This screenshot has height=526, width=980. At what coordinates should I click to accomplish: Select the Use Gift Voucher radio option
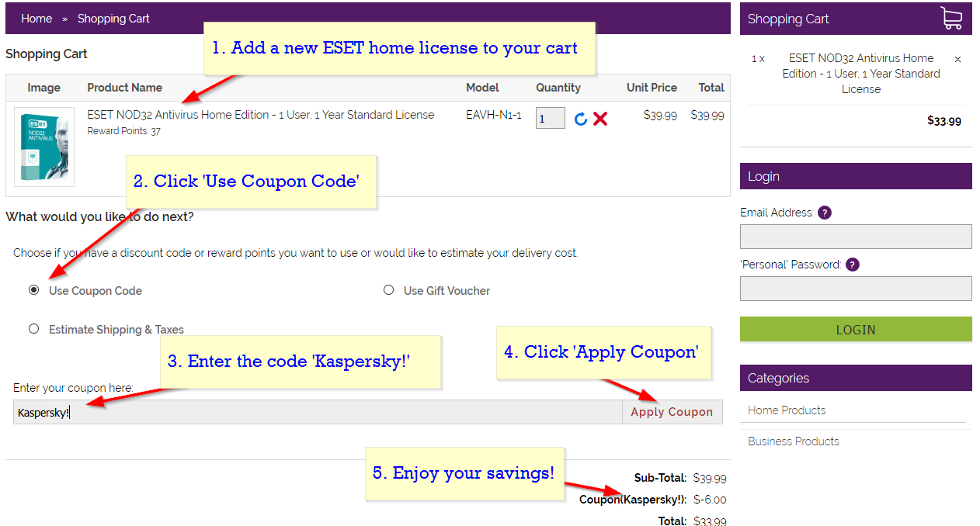[x=389, y=290]
